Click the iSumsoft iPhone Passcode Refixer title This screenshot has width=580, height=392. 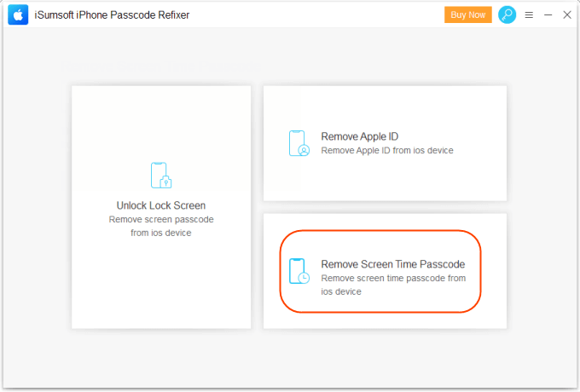click(112, 15)
